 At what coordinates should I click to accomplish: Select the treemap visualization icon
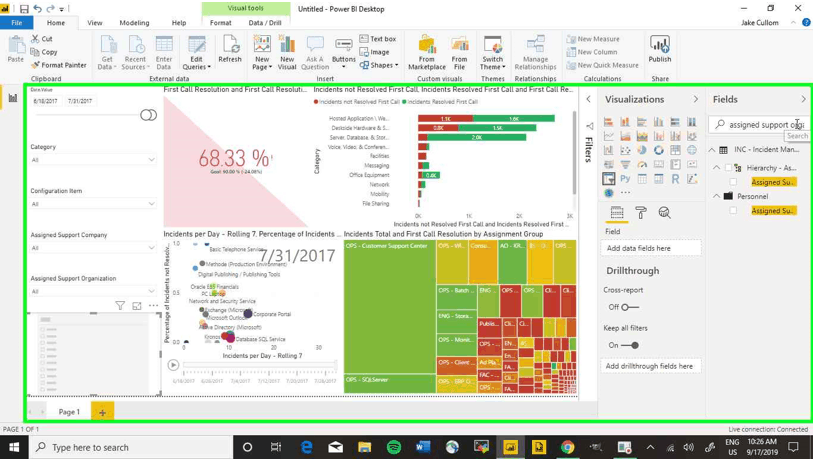click(x=675, y=150)
